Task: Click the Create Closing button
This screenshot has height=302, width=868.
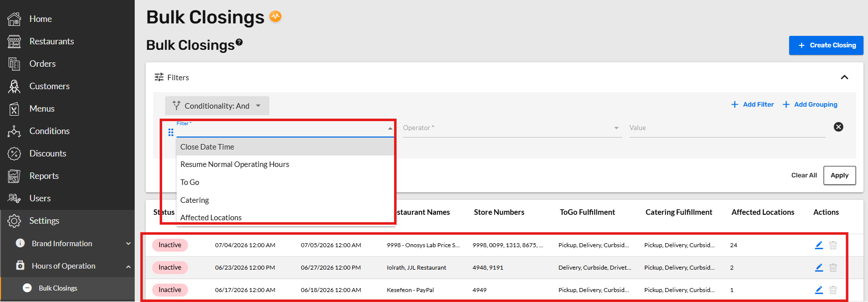Action: pos(826,45)
